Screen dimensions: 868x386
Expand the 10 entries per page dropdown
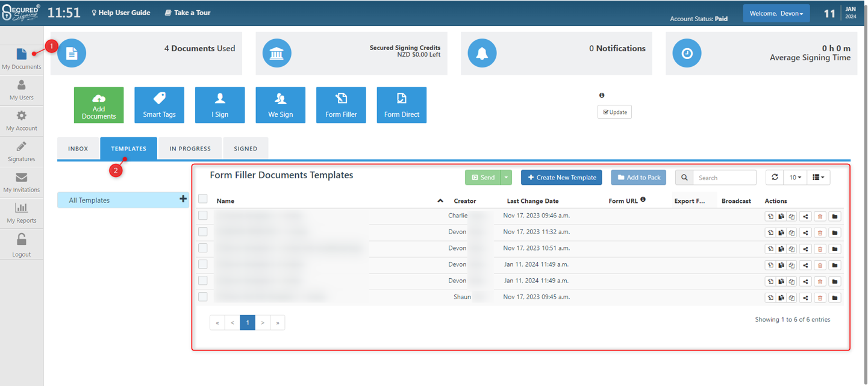(795, 178)
